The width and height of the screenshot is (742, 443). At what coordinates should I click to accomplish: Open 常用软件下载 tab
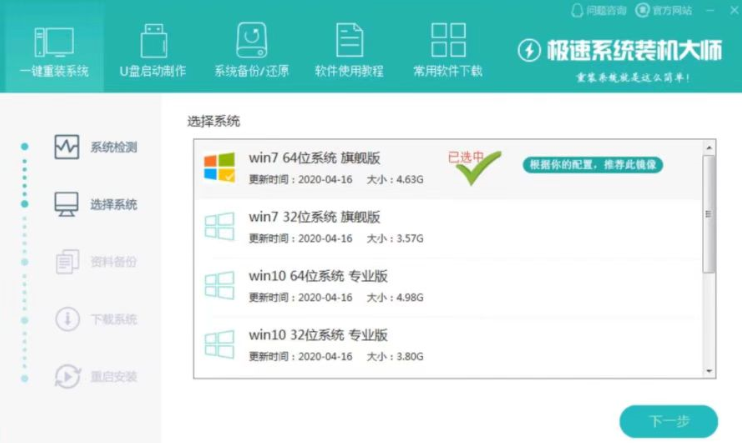click(448, 51)
